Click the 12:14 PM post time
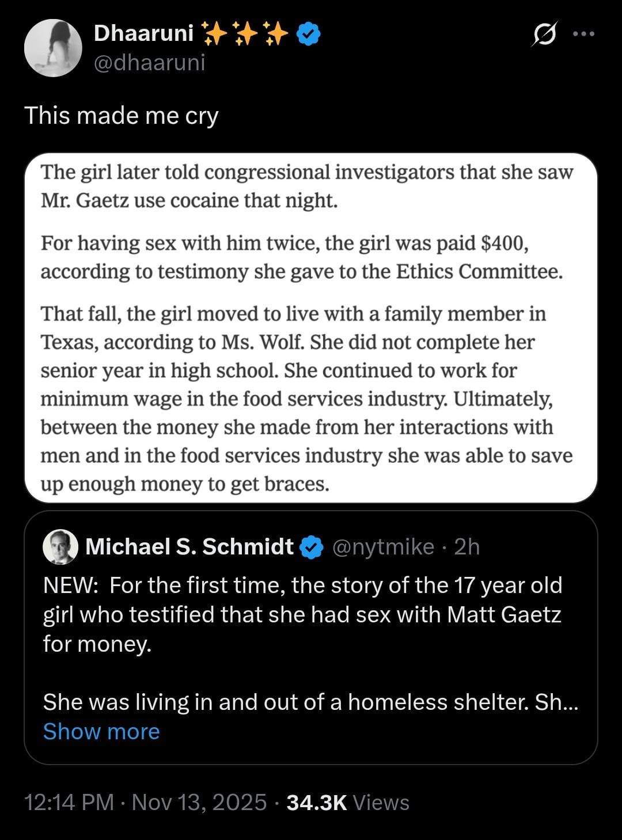 [x=69, y=802]
